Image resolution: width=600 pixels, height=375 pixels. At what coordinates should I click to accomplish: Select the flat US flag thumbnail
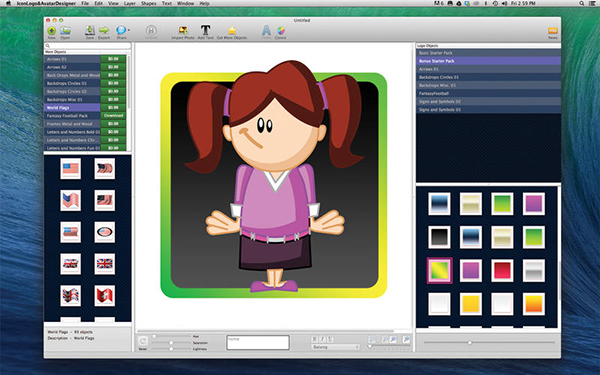70,168
